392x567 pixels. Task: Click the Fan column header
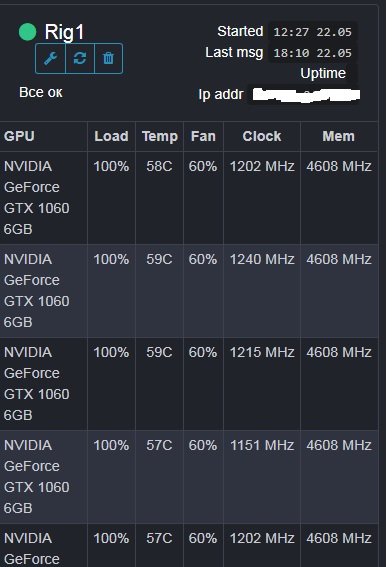[x=203, y=136]
